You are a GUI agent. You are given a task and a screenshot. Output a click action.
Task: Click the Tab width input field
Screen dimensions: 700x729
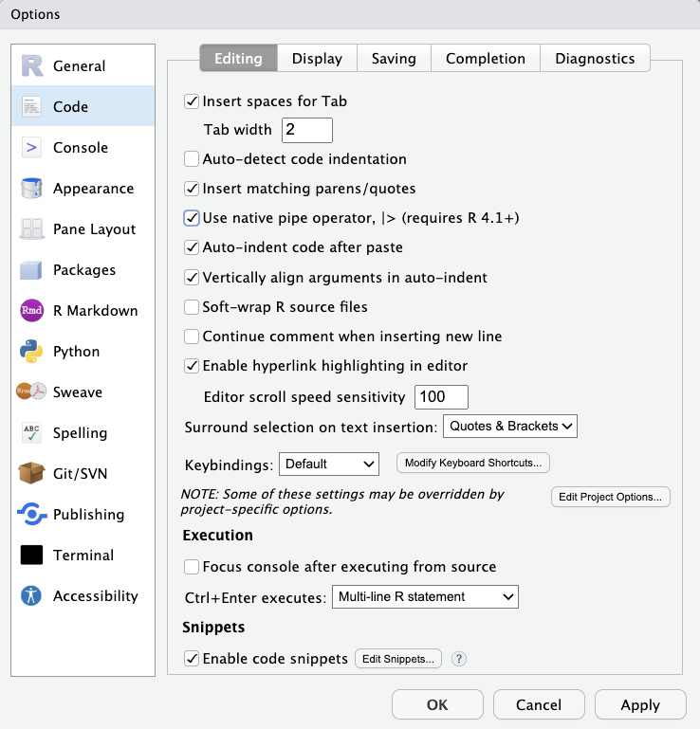tap(306, 130)
